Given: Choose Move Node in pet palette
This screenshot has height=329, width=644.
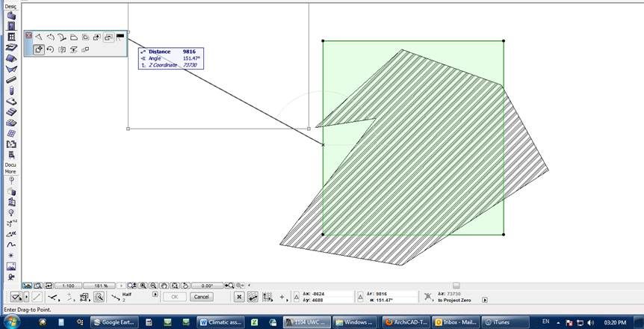Looking at the screenshot, I should [38, 37].
